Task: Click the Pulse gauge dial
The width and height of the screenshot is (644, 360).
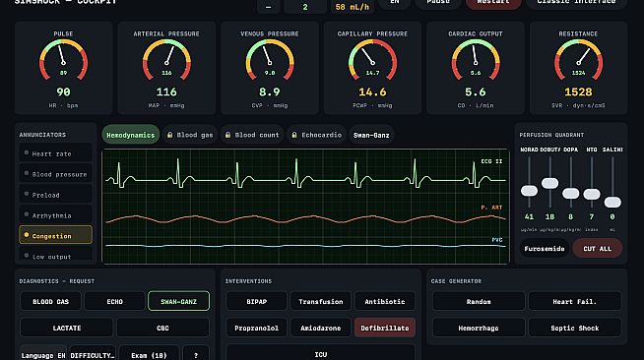Action: click(63, 59)
